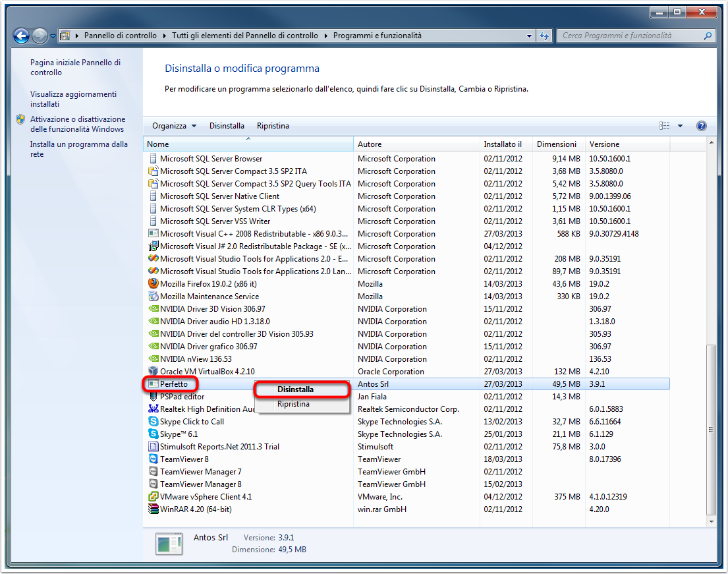Screen dimensions: 728x574
Task: Sort by the Versione column header
Action: (x=628, y=144)
